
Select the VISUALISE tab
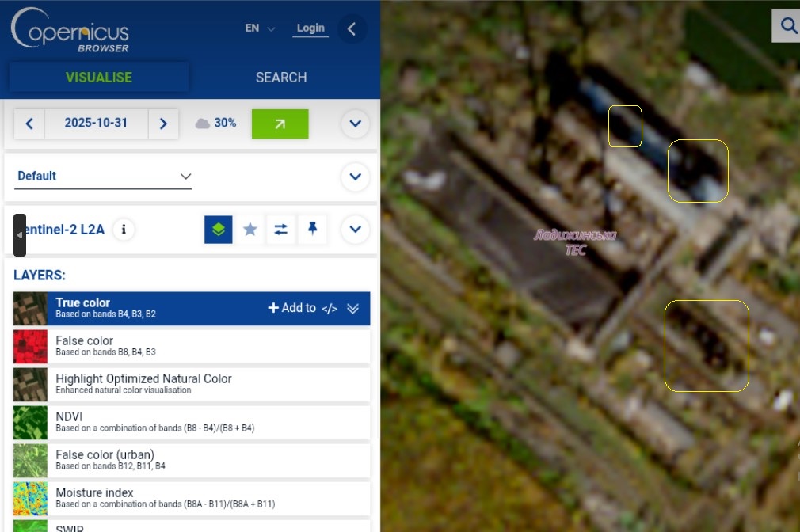point(99,77)
